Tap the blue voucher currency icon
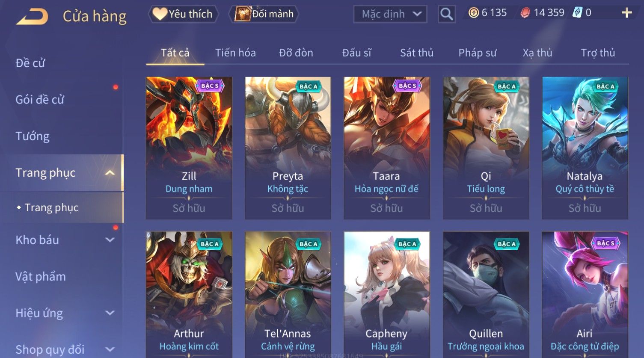 pos(578,13)
